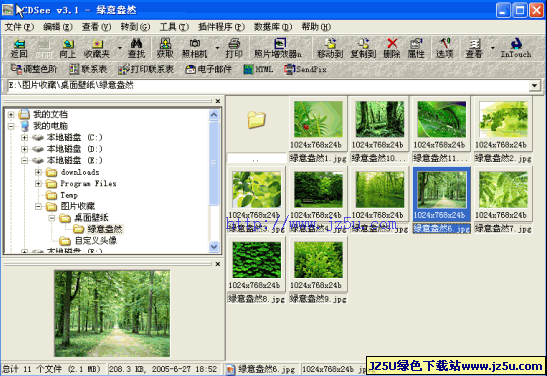This screenshot has height=376, width=547.
Task: Open the 属性 (Properties) toolbar icon
Action: [x=416, y=48]
